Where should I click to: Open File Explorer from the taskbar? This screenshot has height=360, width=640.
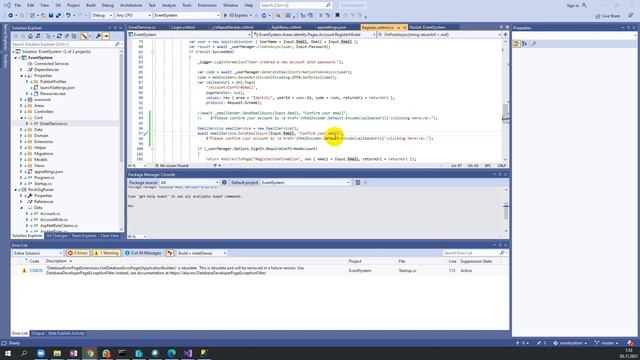[57, 353]
